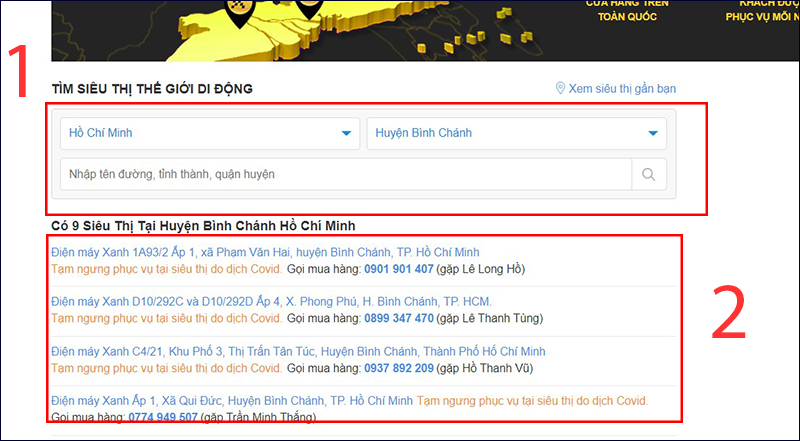Screen dimensions: 800x441
Task: Click the magnifying glass search icon
Action: point(648,174)
